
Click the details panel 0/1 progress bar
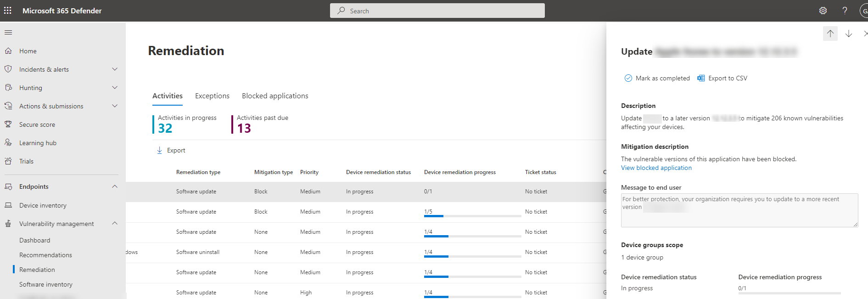click(x=790, y=293)
